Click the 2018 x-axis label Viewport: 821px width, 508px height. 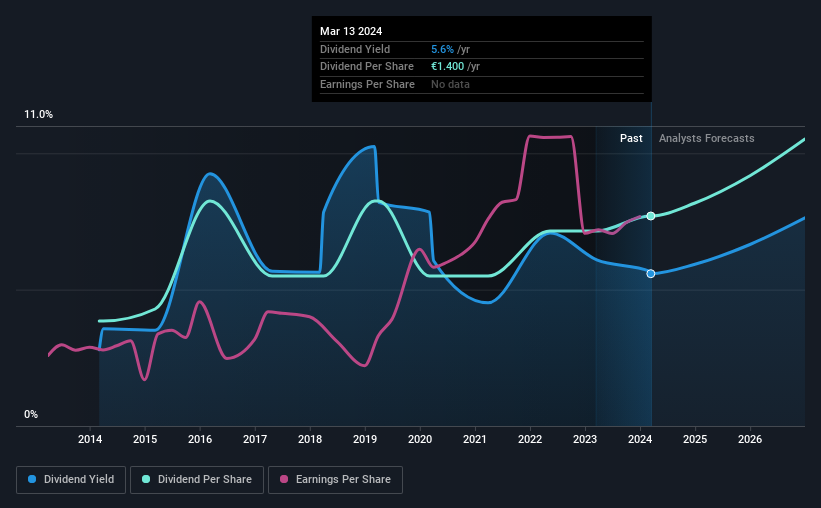(x=310, y=439)
